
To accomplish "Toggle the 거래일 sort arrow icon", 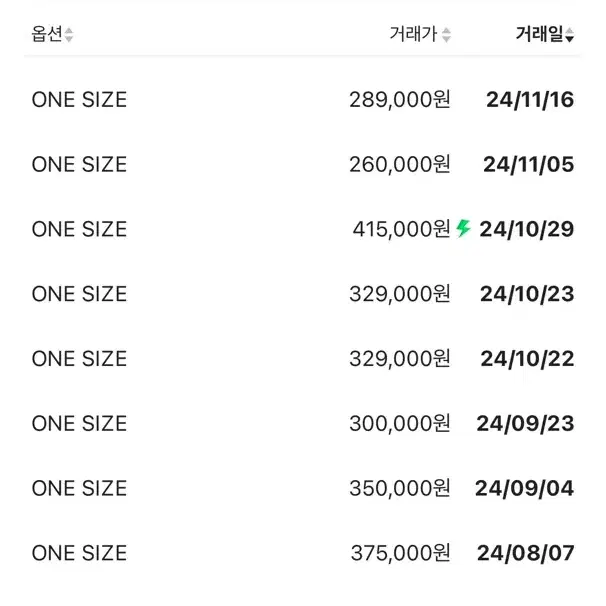I will point(569,34).
